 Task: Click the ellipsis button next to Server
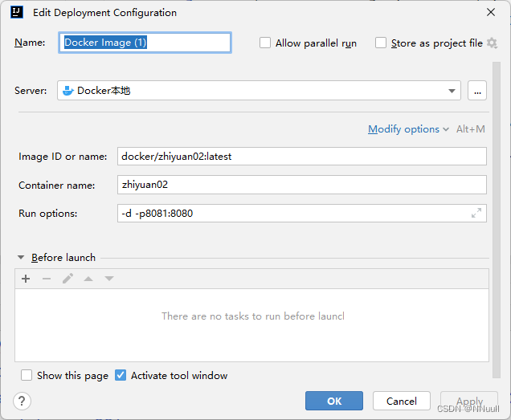point(477,90)
